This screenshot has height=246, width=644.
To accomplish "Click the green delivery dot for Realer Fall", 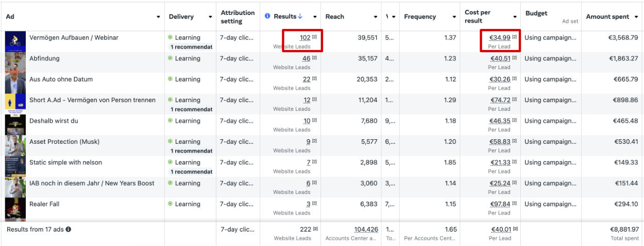I will 171,204.
